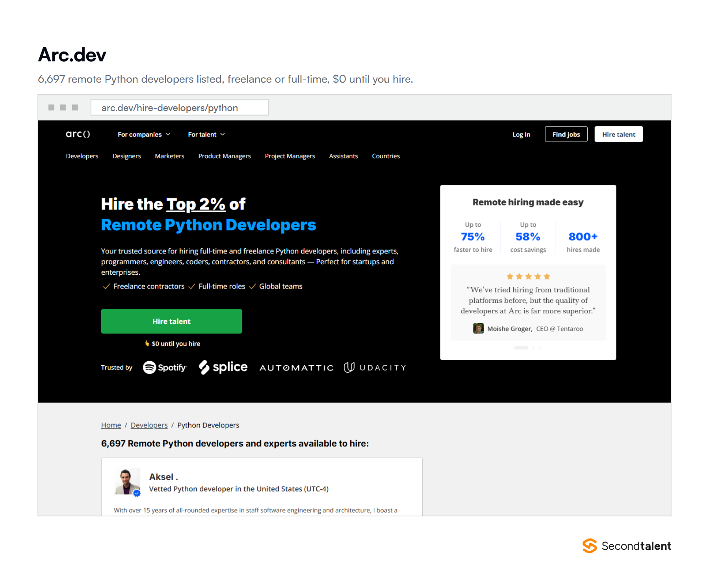Select the second testimonial carousel dot
Screen dimensions: 709x588
click(534, 348)
